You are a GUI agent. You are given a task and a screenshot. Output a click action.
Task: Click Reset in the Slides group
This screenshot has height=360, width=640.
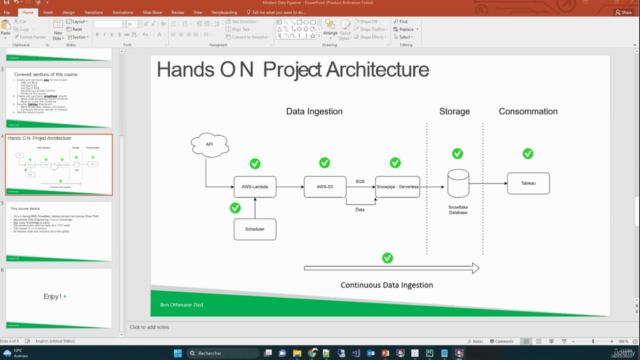point(74,29)
